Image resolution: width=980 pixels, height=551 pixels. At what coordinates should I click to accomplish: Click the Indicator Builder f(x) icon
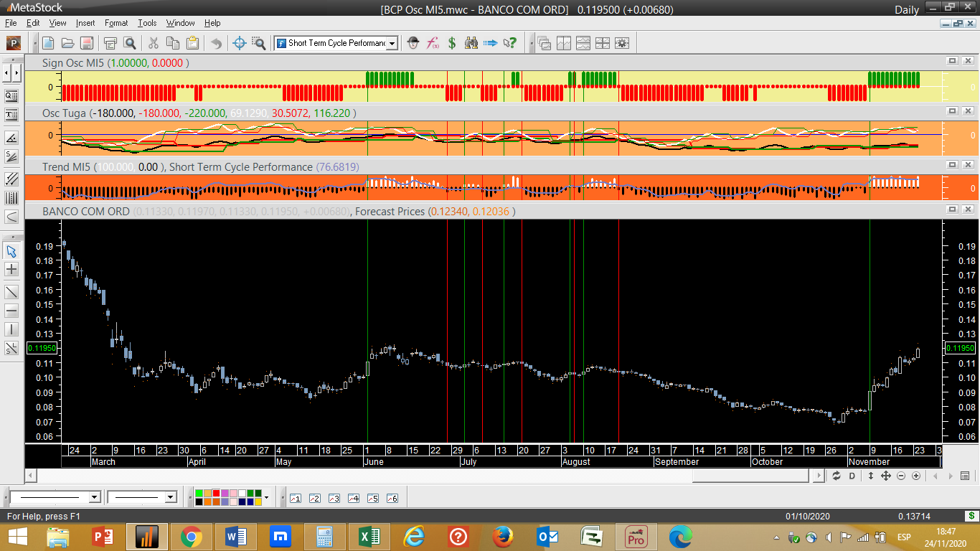coord(433,43)
